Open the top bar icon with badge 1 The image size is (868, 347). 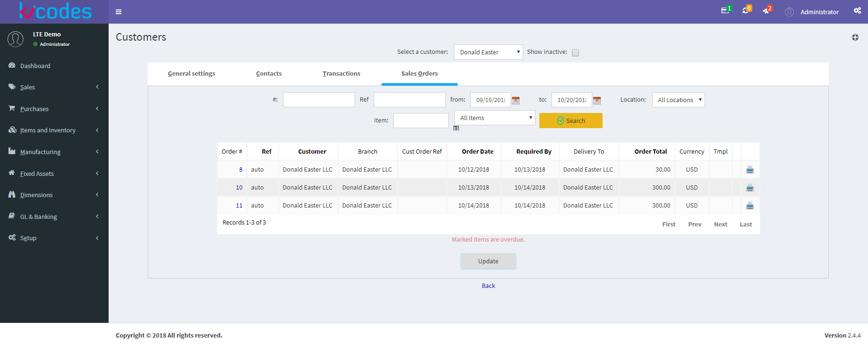pyautogui.click(x=725, y=11)
